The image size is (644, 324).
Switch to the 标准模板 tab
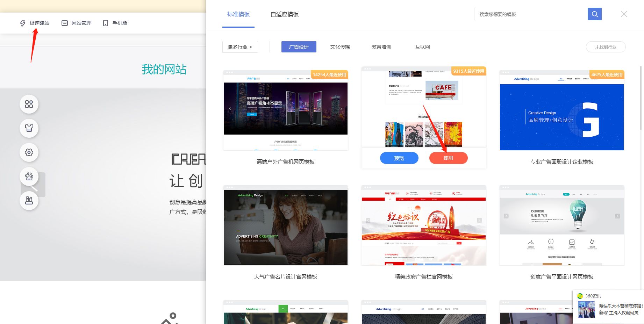click(x=238, y=14)
